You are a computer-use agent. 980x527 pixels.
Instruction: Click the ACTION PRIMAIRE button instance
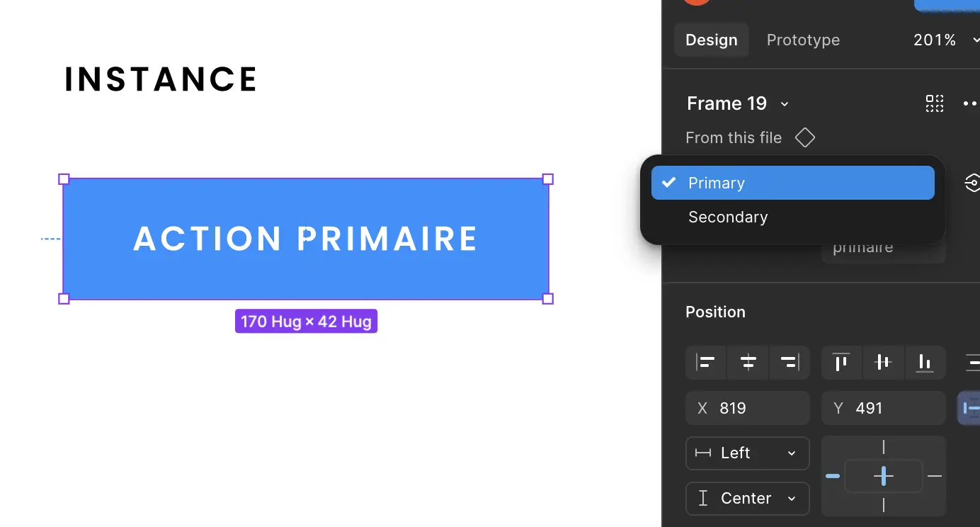click(x=306, y=239)
